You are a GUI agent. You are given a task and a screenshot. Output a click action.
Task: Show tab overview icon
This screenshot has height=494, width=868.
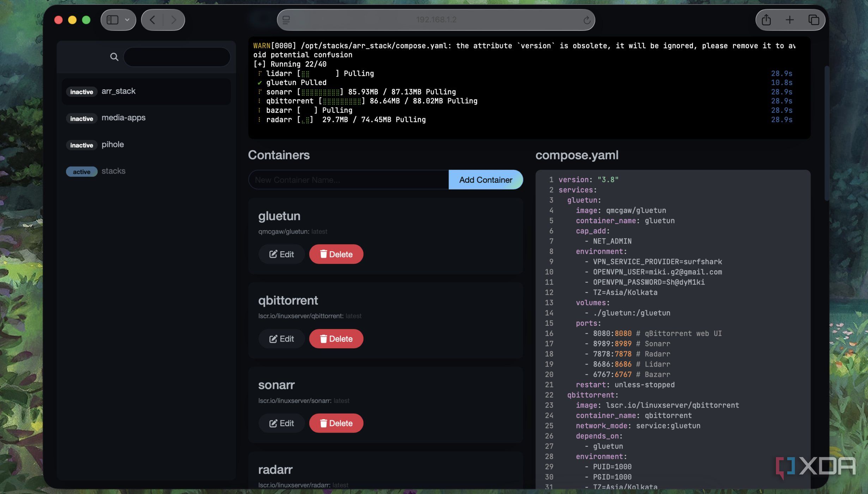pyautogui.click(x=814, y=20)
